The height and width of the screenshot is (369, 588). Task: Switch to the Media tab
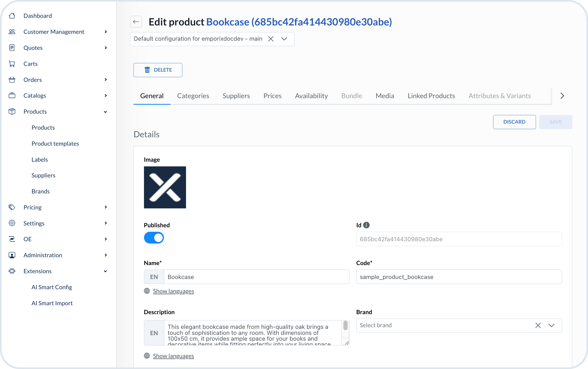pos(385,96)
